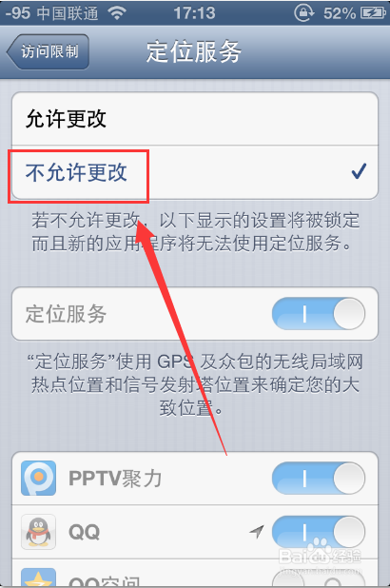Toggle PPTV聚力 location switch
The image size is (390, 588).
click(x=319, y=479)
